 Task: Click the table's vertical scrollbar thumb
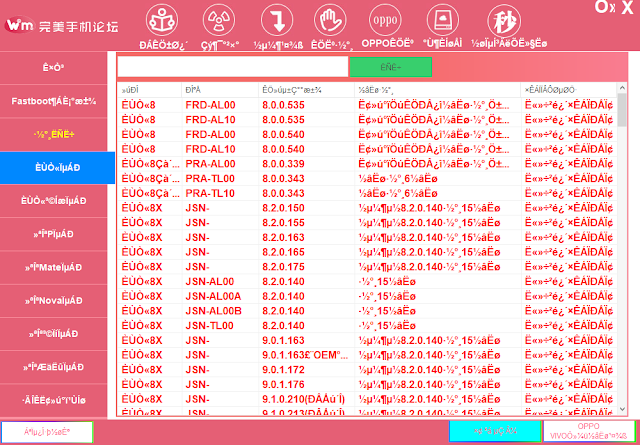[x=622, y=110]
